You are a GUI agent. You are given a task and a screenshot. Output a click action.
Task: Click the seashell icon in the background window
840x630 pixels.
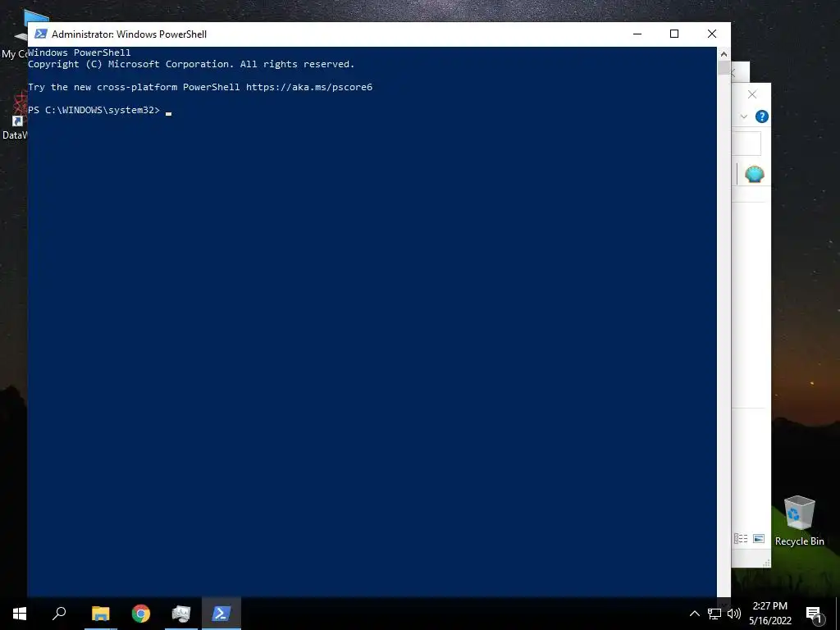click(x=755, y=174)
